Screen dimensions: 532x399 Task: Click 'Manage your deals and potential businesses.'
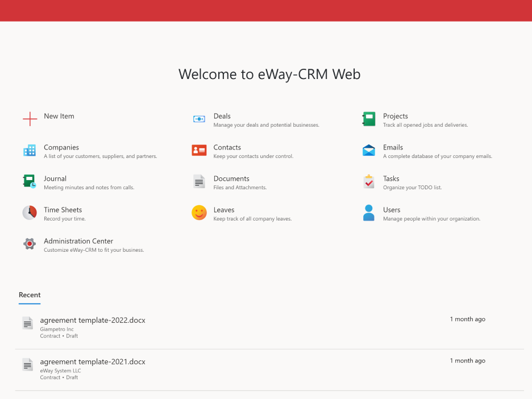[x=267, y=125]
